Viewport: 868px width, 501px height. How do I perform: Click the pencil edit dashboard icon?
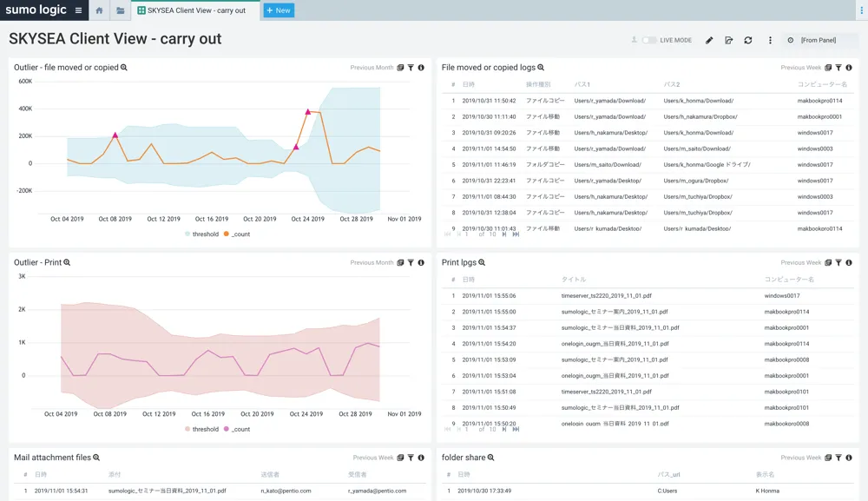pos(709,41)
